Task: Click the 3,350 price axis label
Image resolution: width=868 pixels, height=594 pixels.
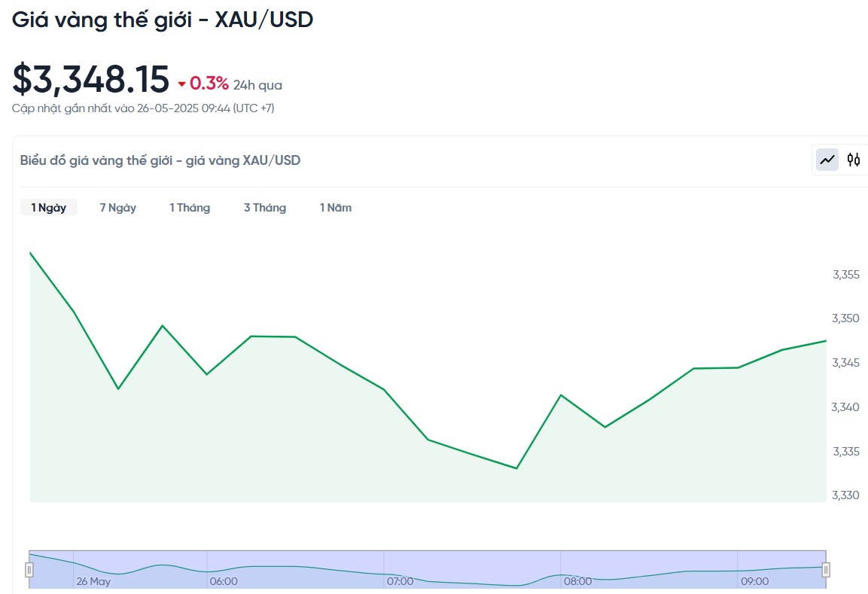Action: [846, 318]
